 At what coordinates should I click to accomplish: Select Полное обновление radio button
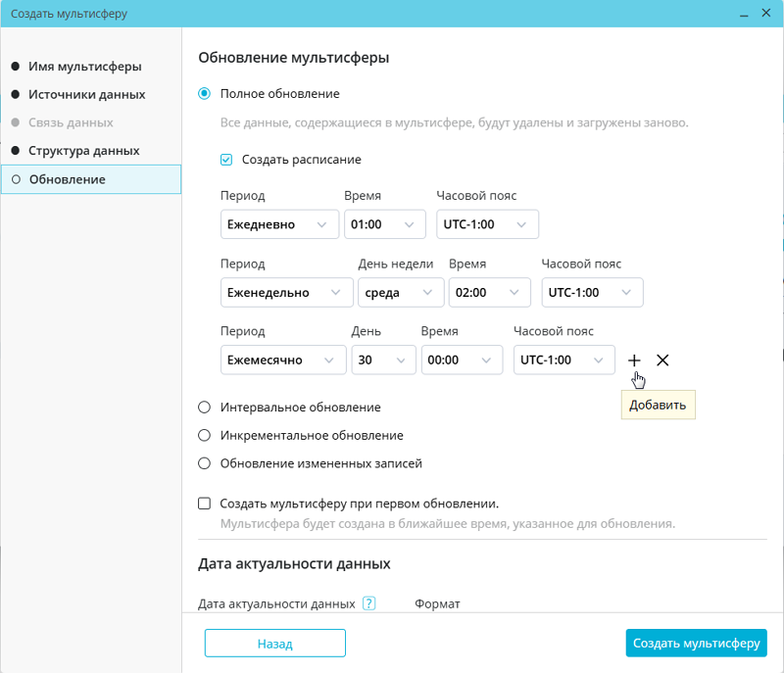[205, 94]
